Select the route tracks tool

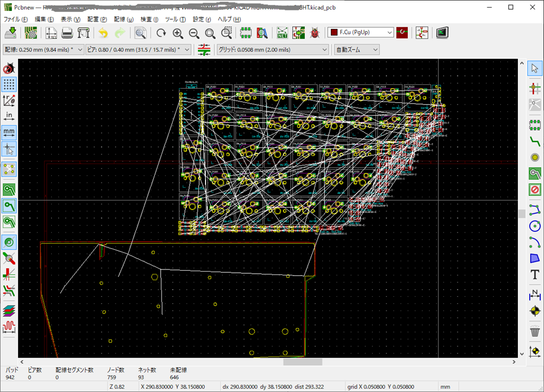[x=535, y=141]
